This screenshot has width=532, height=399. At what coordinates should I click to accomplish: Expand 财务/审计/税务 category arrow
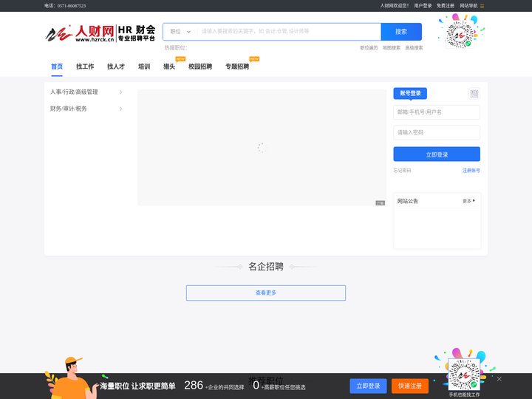point(120,109)
